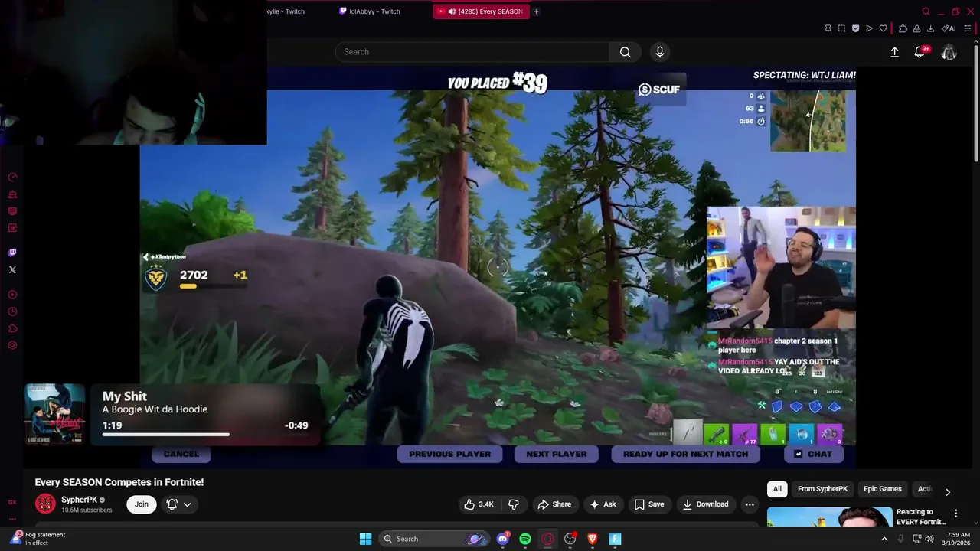
Task: Open the SypherPK channel name link
Action: point(79,500)
